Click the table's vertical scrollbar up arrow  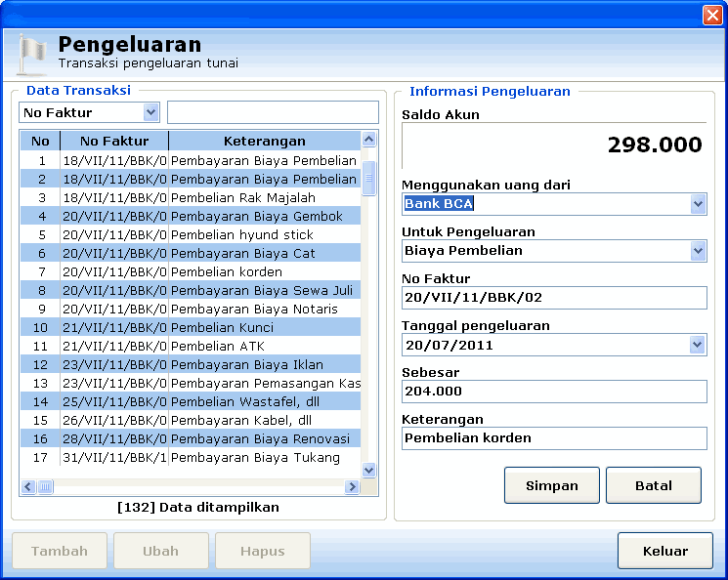369,140
